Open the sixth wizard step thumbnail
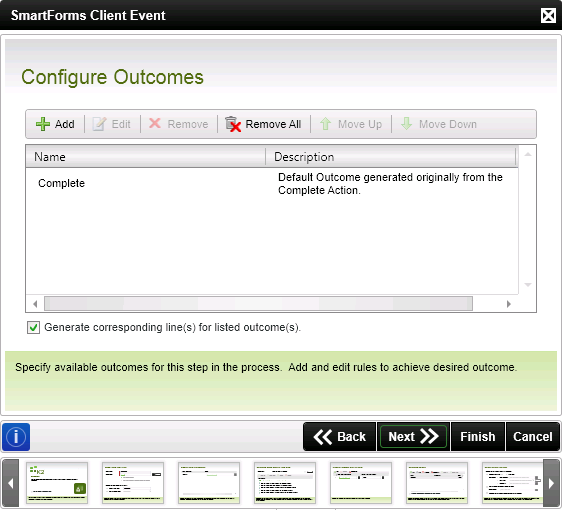The image size is (562, 510). 437,483
